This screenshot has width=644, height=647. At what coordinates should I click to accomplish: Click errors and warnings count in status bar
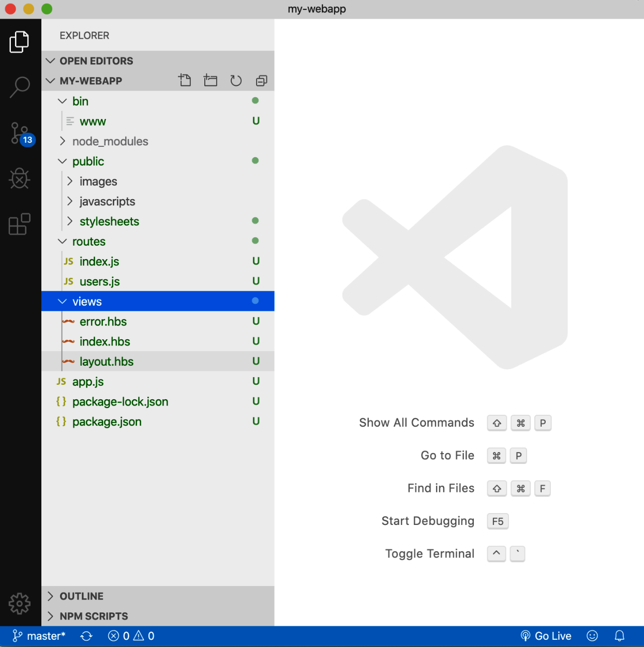[x=131, y=636]
